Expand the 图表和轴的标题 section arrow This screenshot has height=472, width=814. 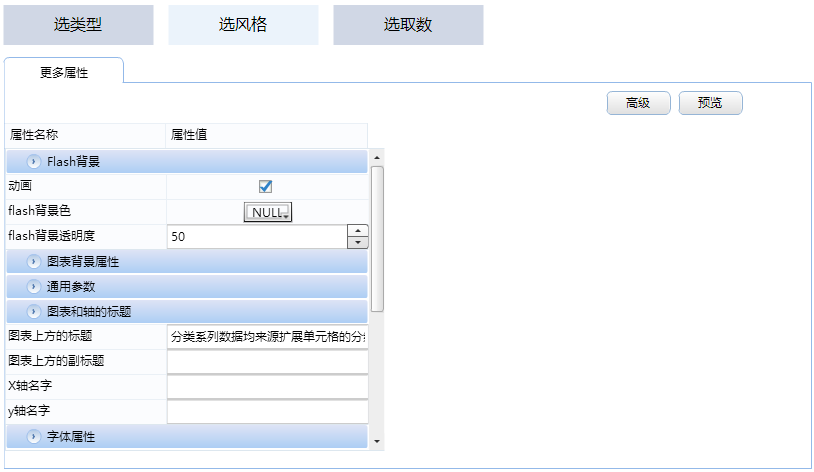[33, 311]
